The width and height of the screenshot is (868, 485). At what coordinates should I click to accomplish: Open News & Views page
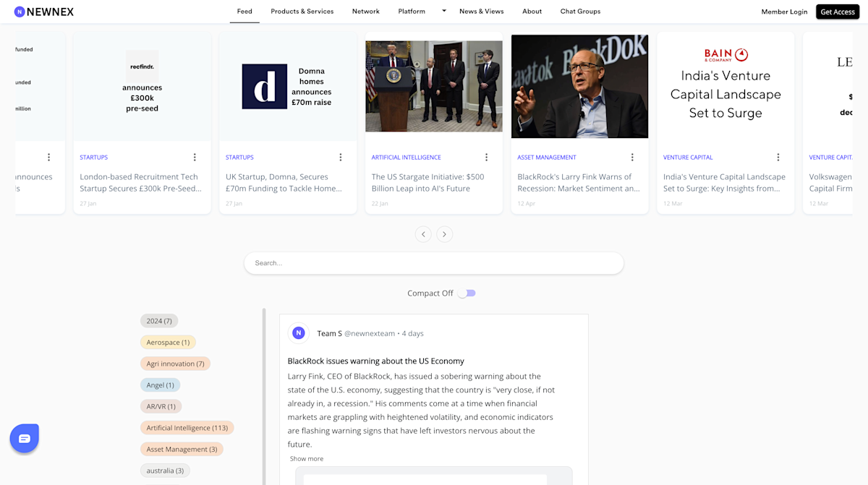click(482, 12)
